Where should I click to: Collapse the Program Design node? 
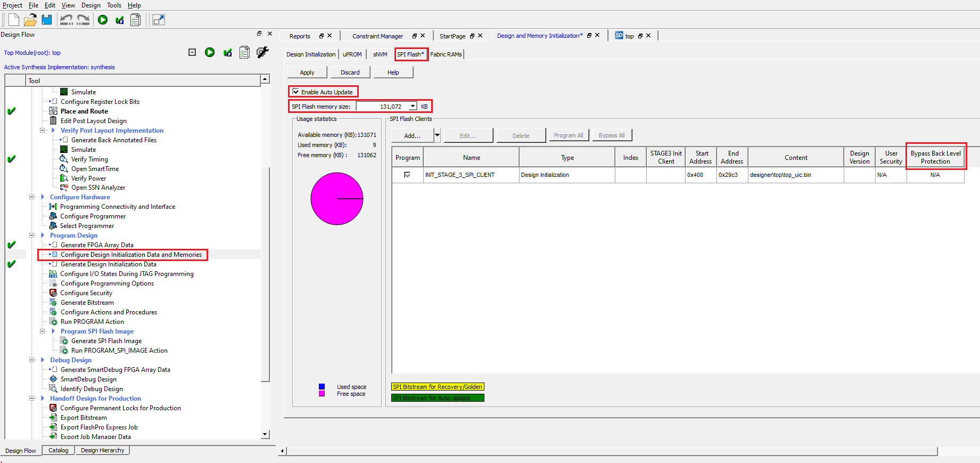click(31, 235)
